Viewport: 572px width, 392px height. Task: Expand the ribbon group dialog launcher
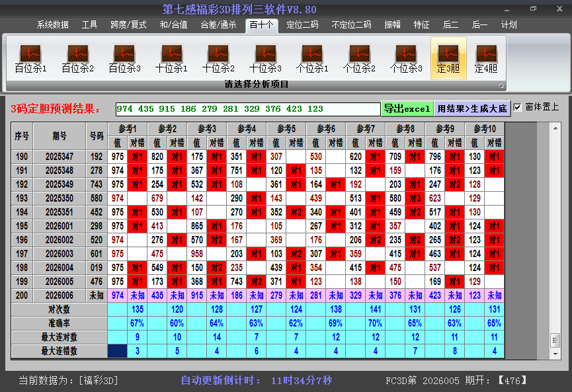pos(501,85)
